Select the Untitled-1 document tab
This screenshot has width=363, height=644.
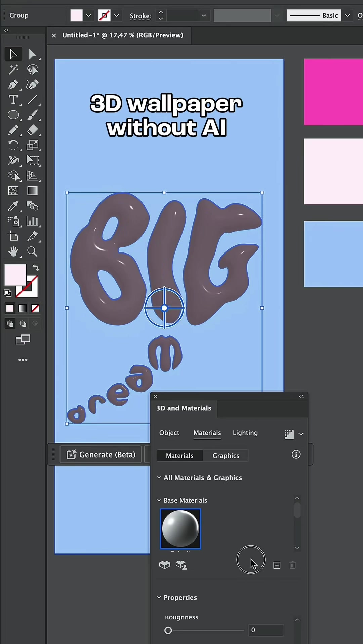[123, 35]
